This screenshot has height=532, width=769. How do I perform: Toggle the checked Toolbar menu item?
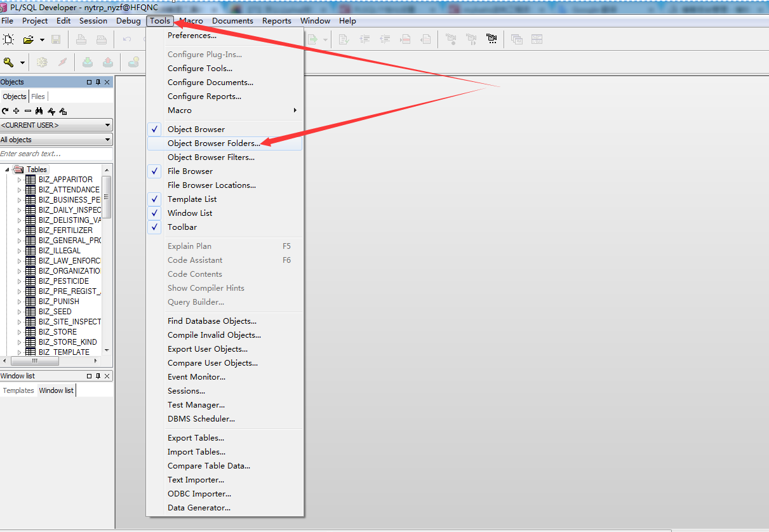(225, 227)
